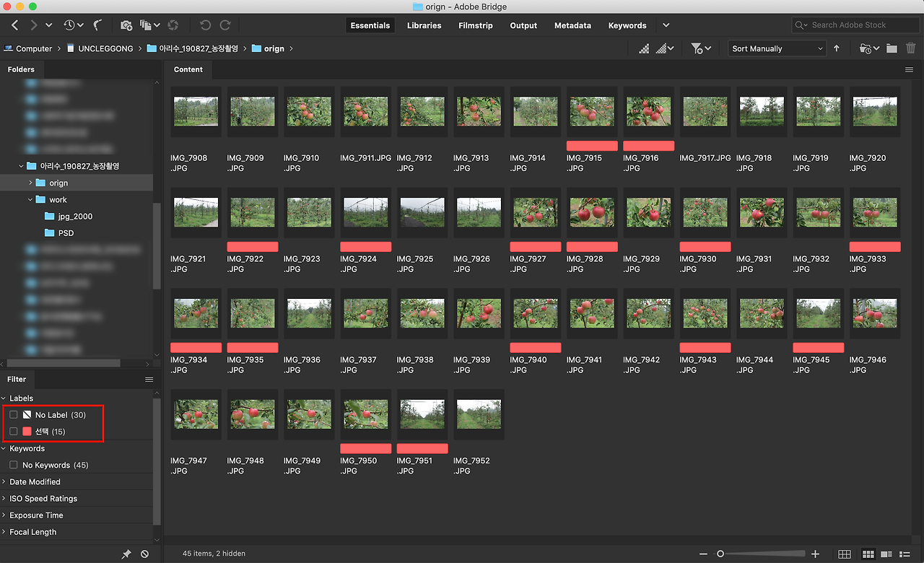This screenshot has width=924, height=563.
Task: Click Computer in the path bar
Action: coord(34,49)
